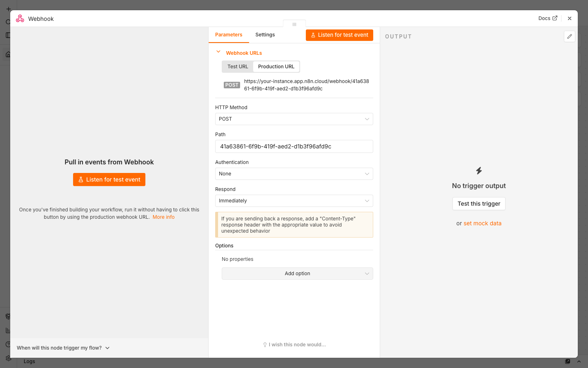Click the No properties text

tap(237, 259)
